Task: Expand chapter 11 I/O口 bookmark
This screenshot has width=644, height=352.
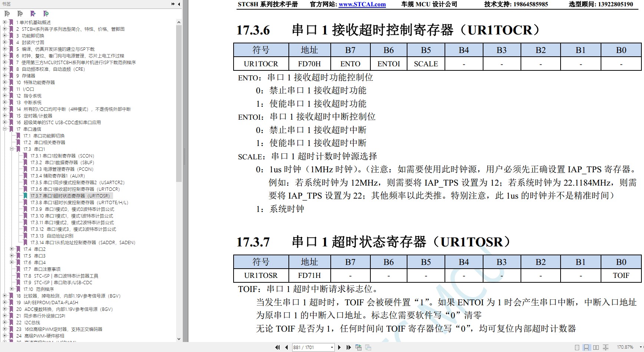Action: (x=5, y=89)
